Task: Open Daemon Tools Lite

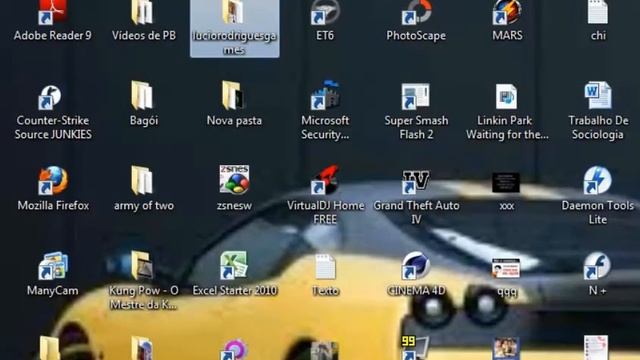Action: pyautogui.click(x=598, y=195)
